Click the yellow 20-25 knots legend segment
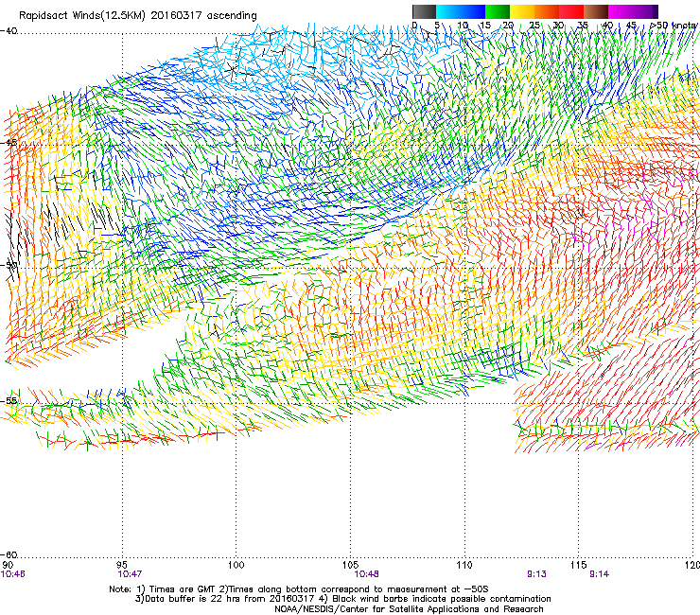This screenshot has width=700, height=615. click(522, 11)
